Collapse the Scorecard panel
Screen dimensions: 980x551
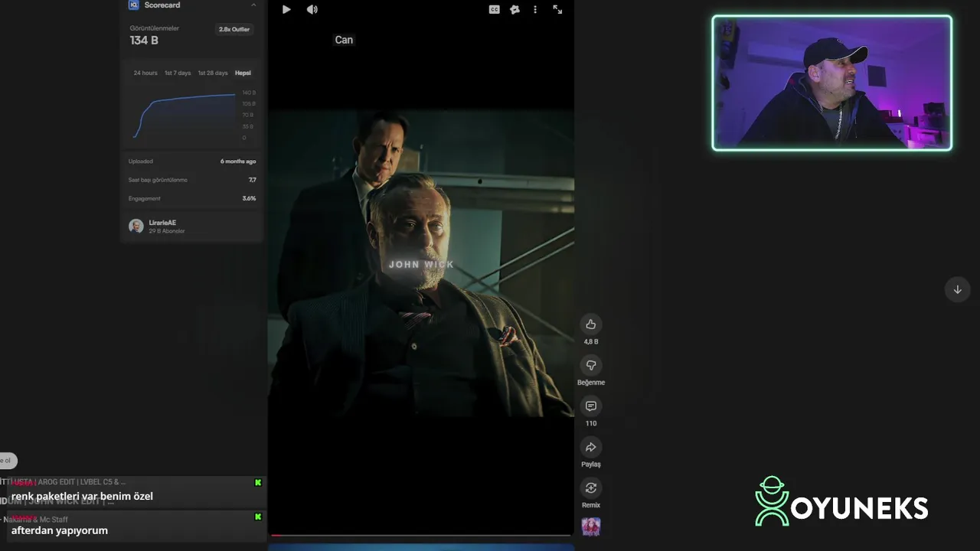pyautogui.click(x=253, y=5)
